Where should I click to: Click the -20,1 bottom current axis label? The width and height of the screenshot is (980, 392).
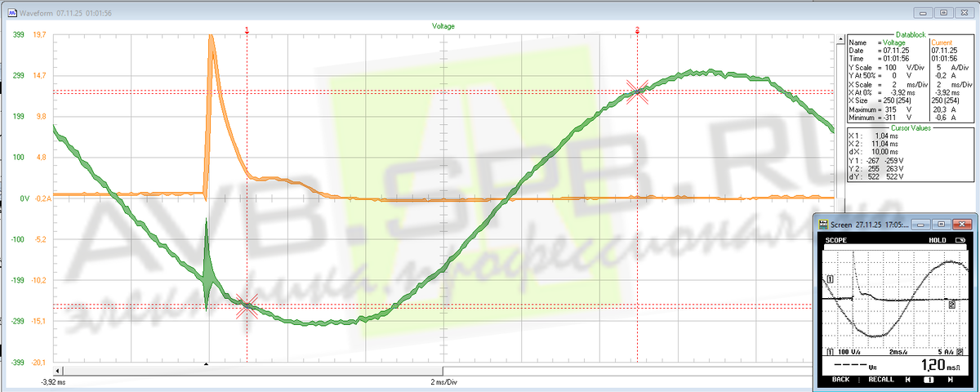pyautogui.click(x=39, y=363)
